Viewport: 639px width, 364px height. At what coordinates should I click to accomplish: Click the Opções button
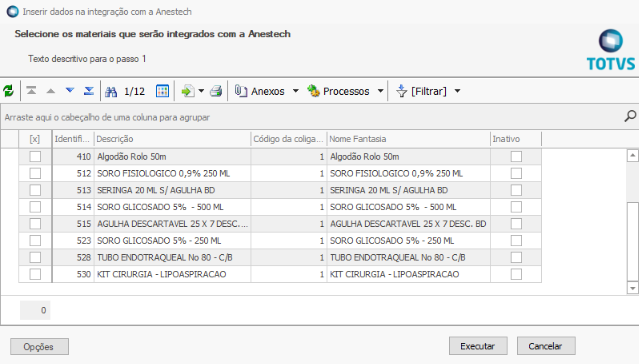(x=39, y=346)
